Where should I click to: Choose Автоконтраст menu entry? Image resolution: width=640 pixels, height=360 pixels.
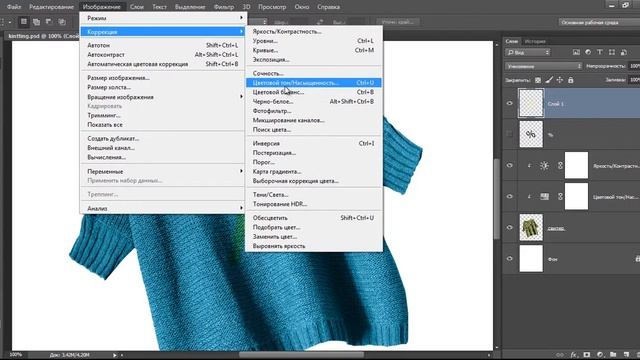[x=163, y=54]
